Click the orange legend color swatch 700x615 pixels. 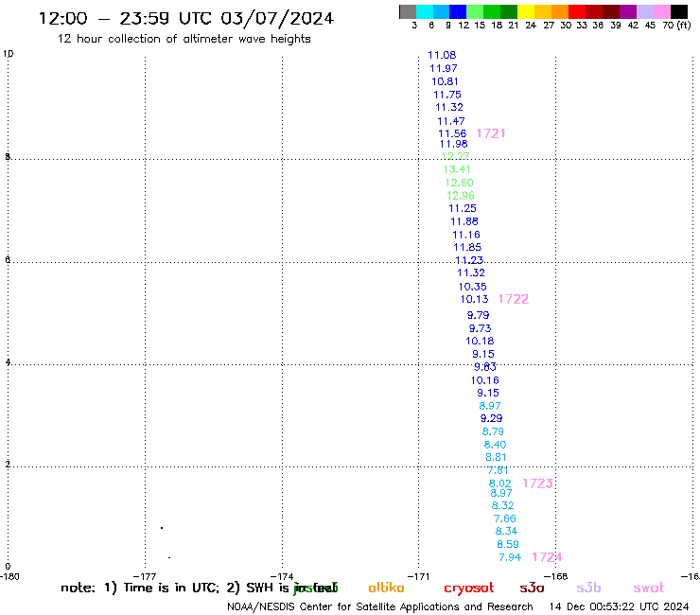point(560,11)
